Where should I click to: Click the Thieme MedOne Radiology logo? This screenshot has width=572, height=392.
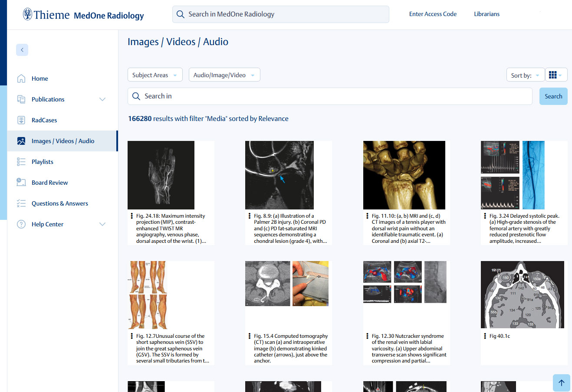point(83,15)
